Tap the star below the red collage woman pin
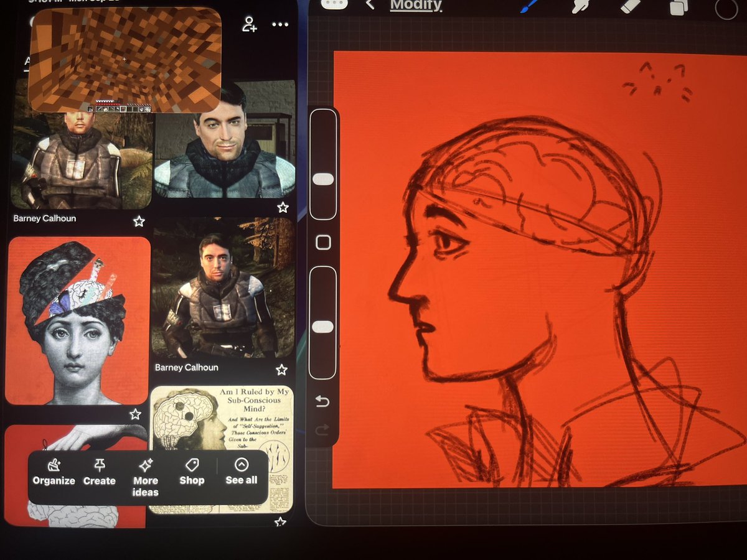This screenshot has width=747, height=560. point(135,414)
